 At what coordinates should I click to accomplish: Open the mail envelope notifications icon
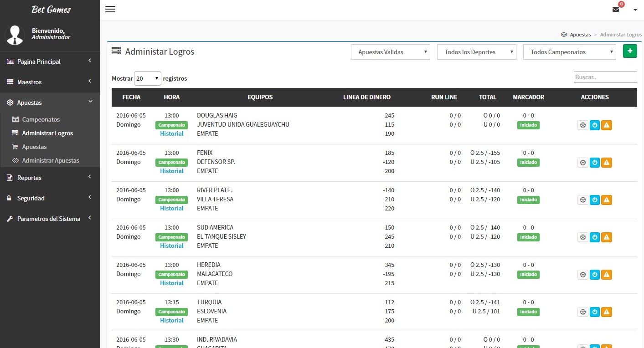[616, 10]
